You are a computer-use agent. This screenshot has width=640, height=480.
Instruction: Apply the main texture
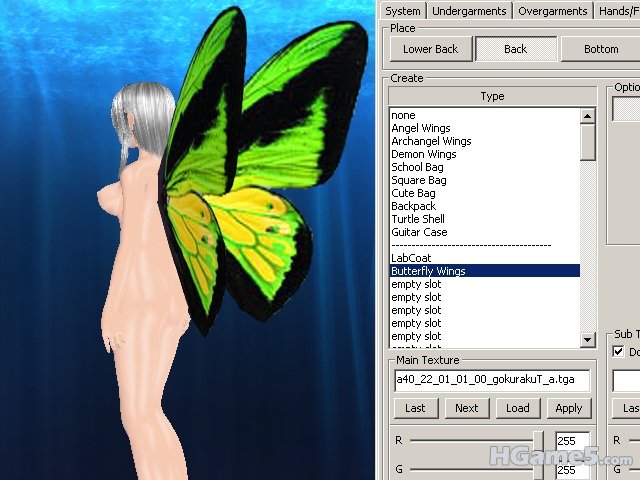tap(568, 408)
